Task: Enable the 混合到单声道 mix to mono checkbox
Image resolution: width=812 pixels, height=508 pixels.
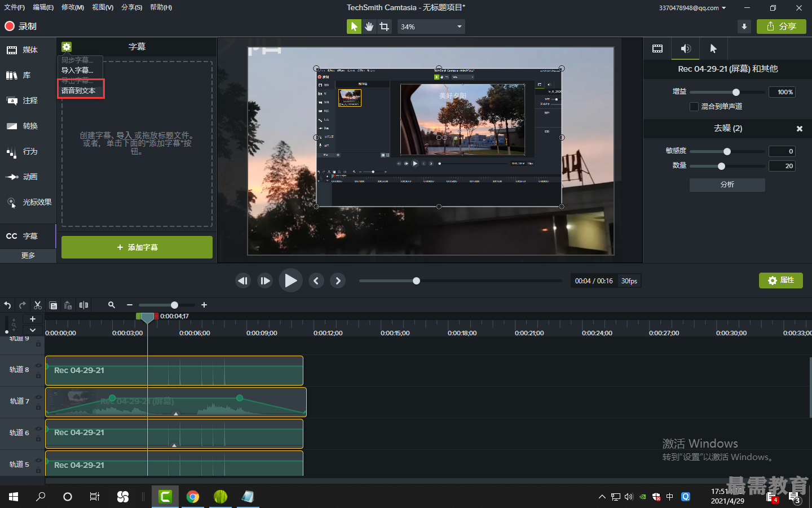Action: click(694, 107)
